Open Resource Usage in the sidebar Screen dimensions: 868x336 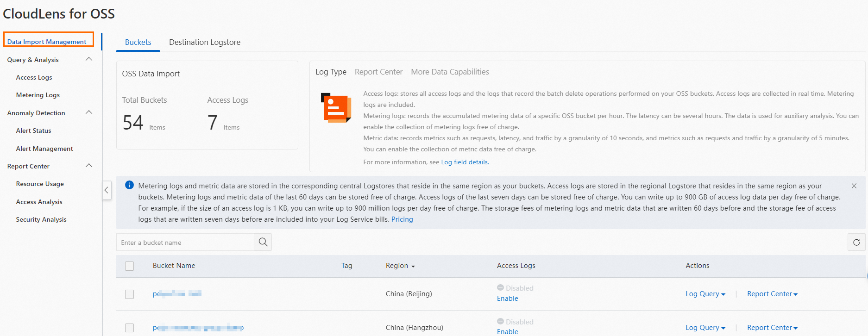tap(40, 184)
